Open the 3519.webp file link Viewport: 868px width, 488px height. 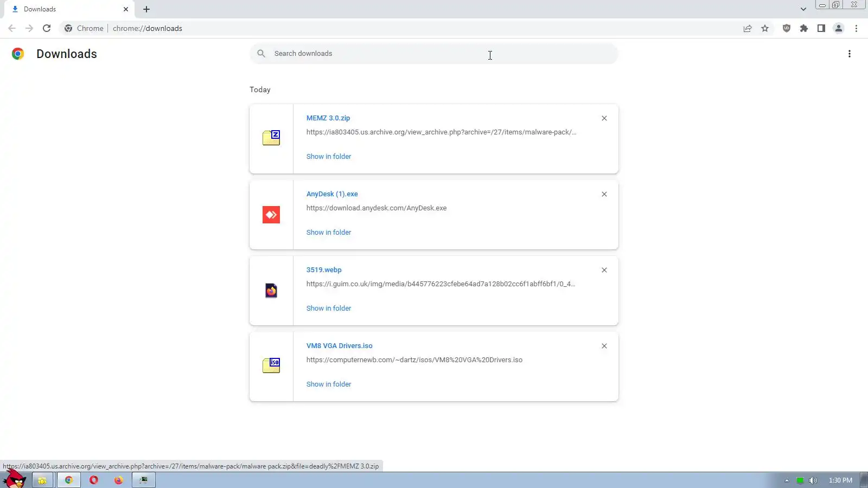[x=324, y=270]
